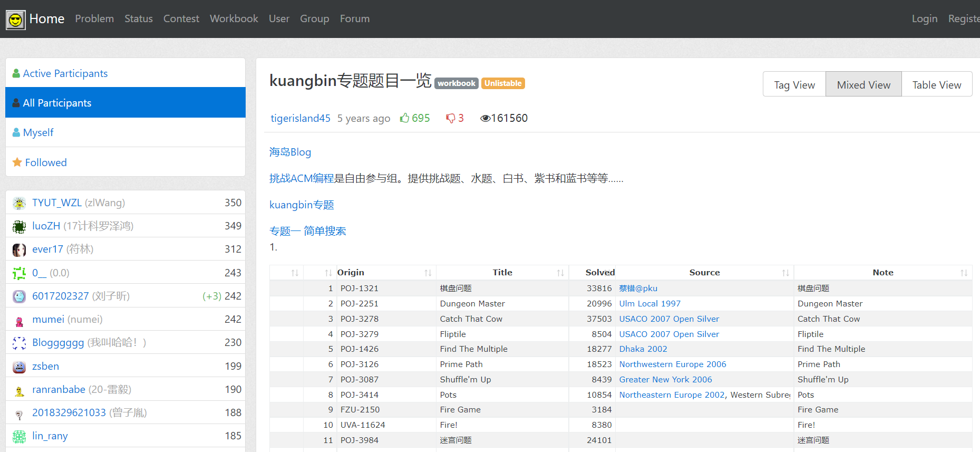Click the gray workbook badge
The image size is (980, 452).
pyautogui.click(x=456, y=83)
